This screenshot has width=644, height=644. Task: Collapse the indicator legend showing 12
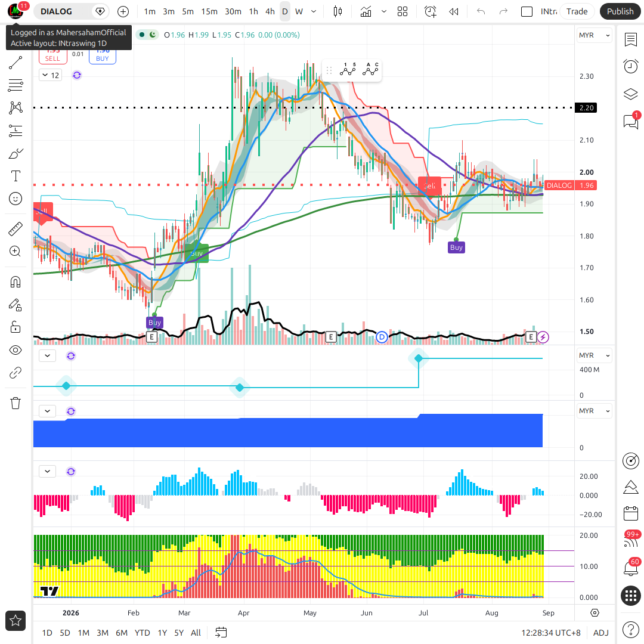(x=51, y=75)
